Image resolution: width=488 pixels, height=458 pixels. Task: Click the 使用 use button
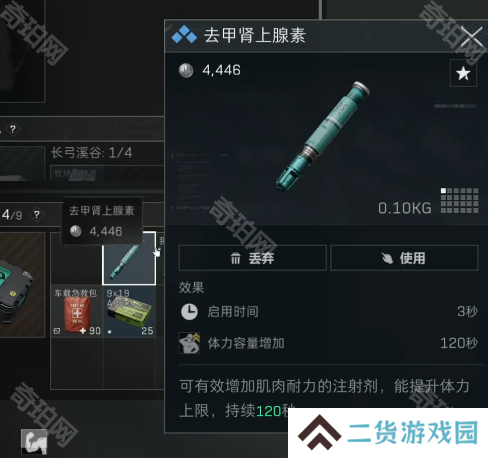click(x=404, y=258)
